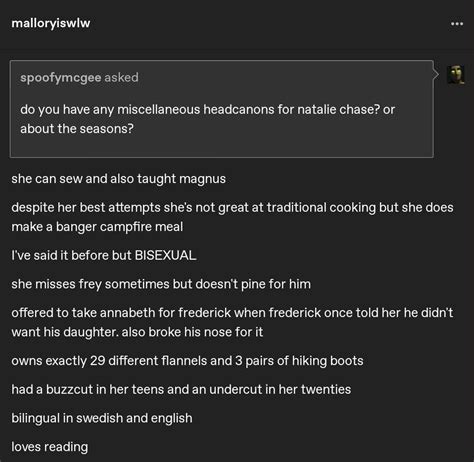Click the word 'BISEXUAL' in the post
Screen dimensions: 474x462
165,256
